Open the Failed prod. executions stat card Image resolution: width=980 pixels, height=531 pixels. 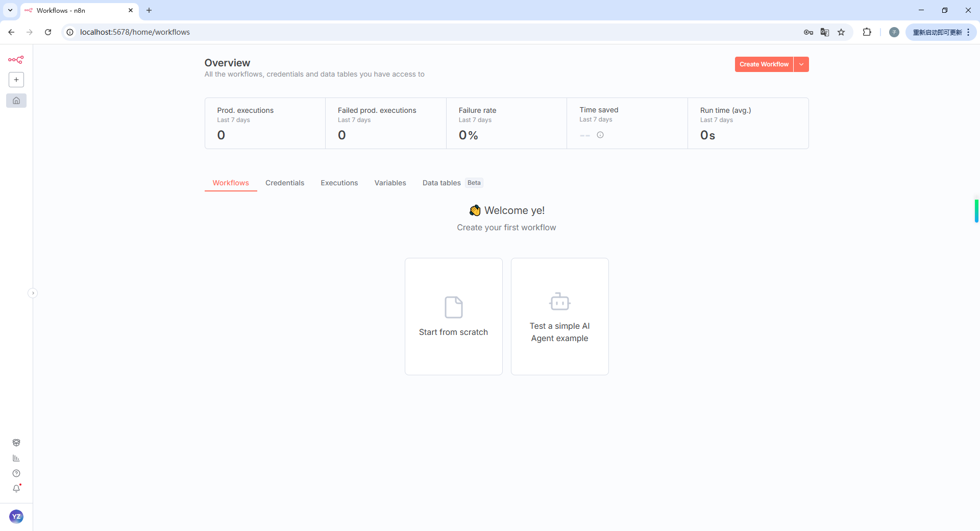click(386, 124)
